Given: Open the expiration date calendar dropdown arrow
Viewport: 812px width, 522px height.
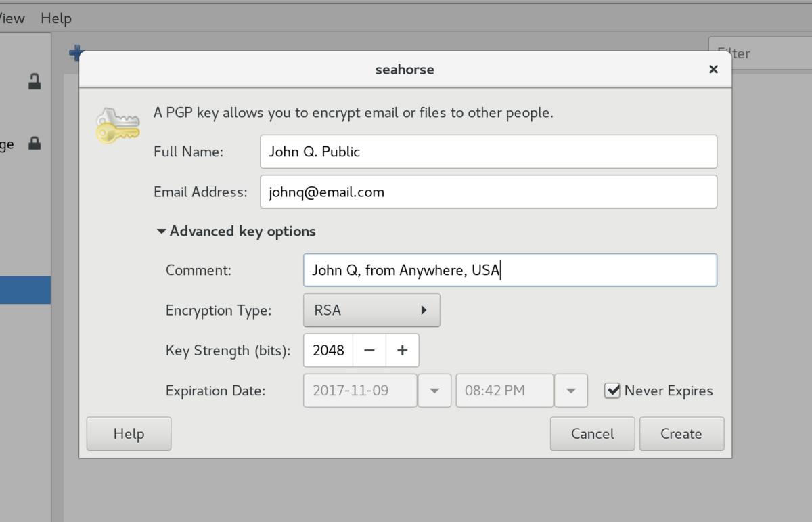Looking at the screenshot, I should coord(434,391).
